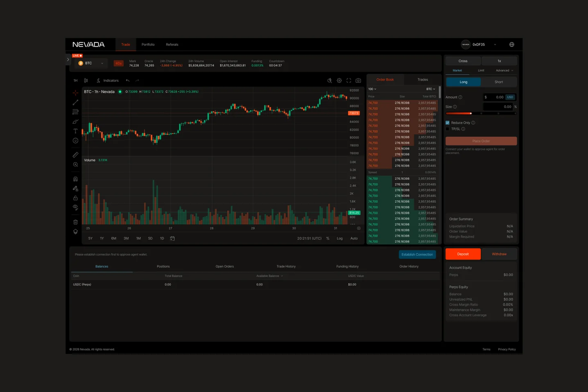This screenshot has width=588, height=392.
Task: Click the Nevada logo
Action: click(x=88, y=45)
